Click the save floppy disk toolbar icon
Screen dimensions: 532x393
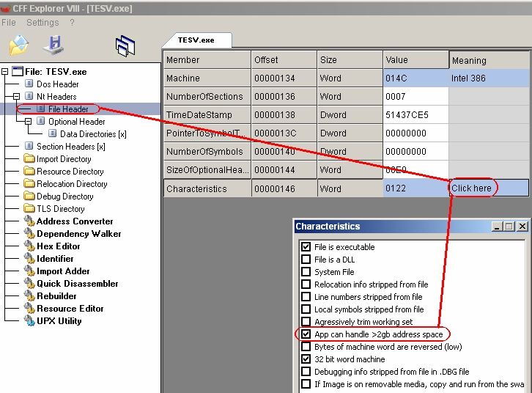(53, 45)
